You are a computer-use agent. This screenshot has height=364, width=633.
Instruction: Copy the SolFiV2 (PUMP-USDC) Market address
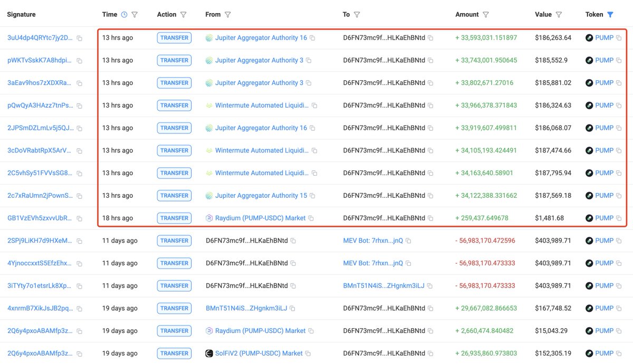click(x=311, y=353)
